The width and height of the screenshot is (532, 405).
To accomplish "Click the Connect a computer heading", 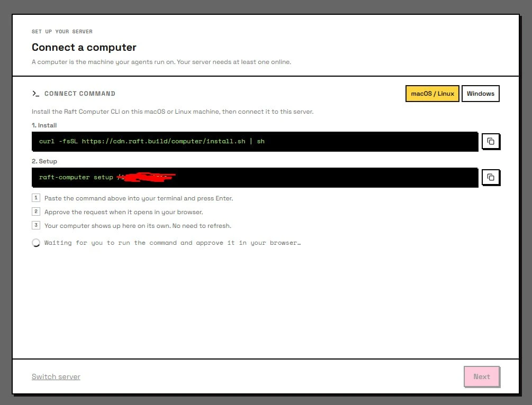I will [84, 47].
